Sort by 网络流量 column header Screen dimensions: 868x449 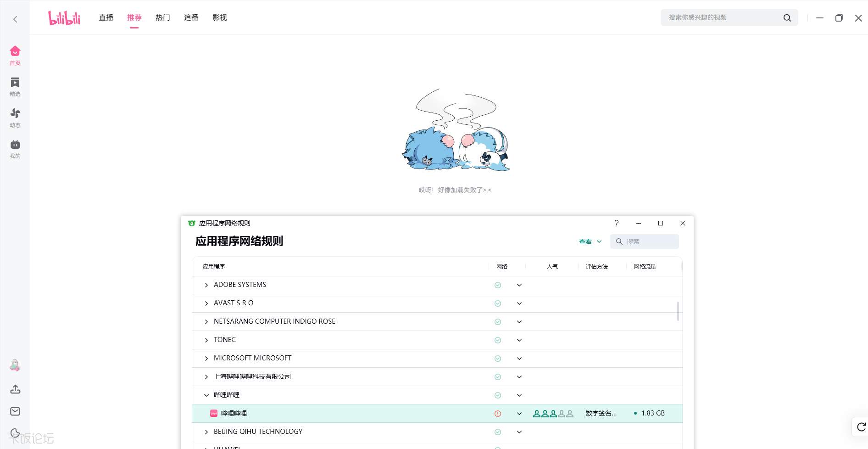(x=645, y=267)
